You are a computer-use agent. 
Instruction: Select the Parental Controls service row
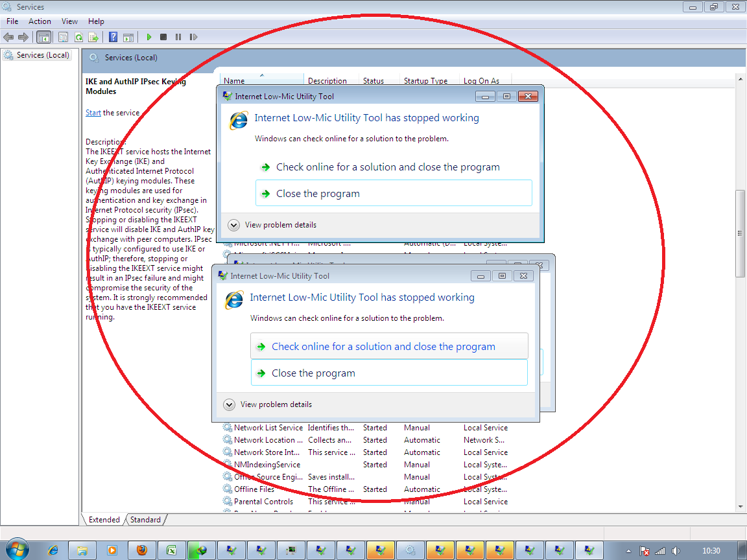click(366, 502)
